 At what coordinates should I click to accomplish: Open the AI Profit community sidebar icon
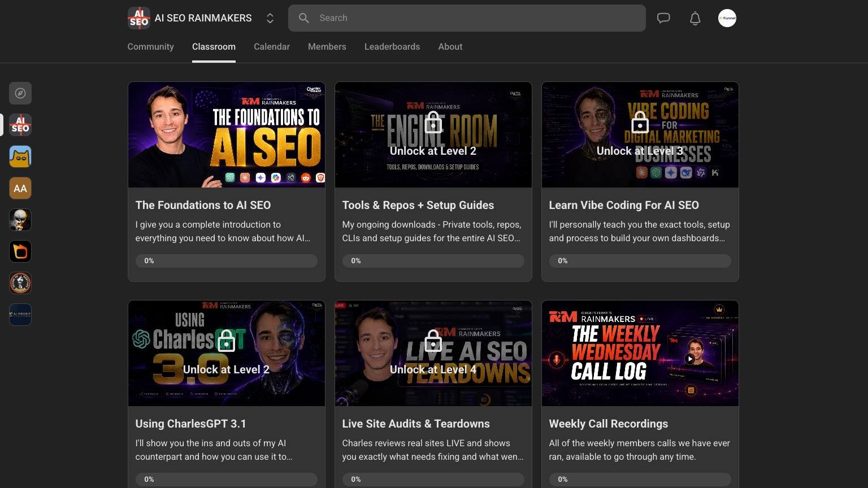tap(20, 315)
